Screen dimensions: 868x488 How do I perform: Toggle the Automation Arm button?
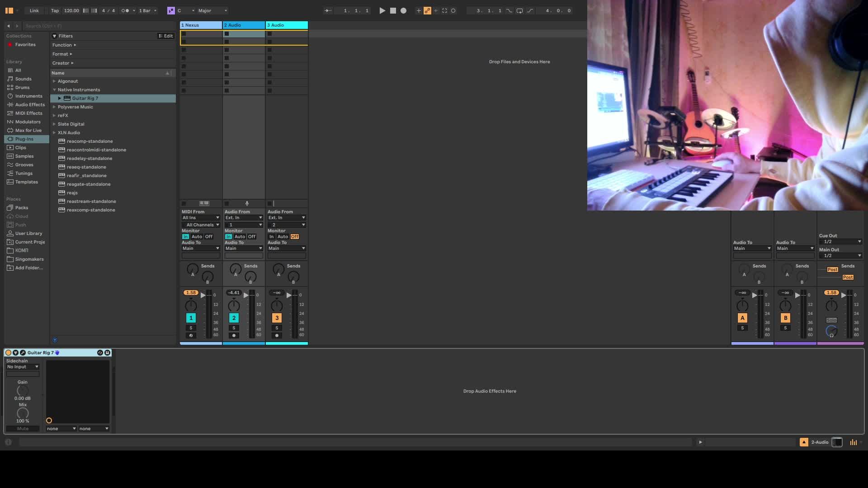(427, 10)
